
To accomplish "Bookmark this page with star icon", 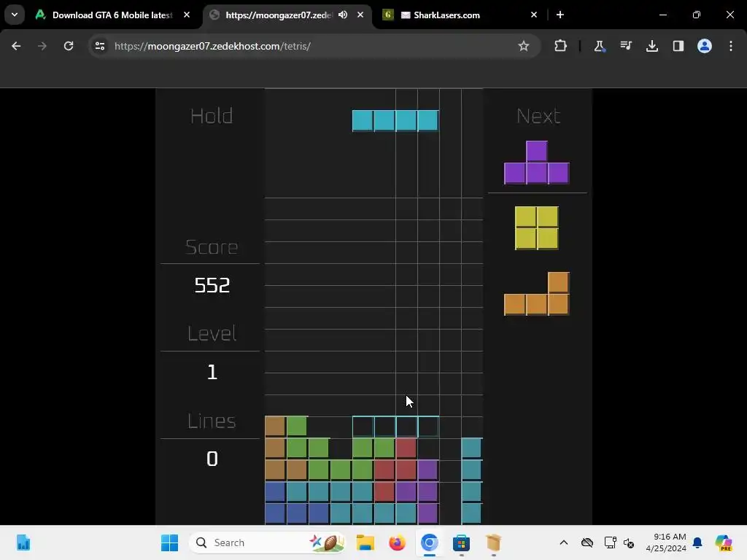I will pyautogui.click(x=524, y=46).
